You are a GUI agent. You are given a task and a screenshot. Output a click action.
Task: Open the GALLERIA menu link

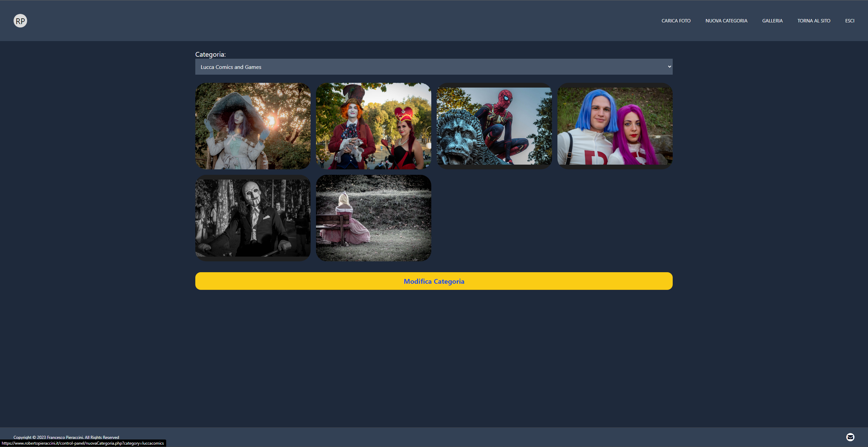[772, 21]
